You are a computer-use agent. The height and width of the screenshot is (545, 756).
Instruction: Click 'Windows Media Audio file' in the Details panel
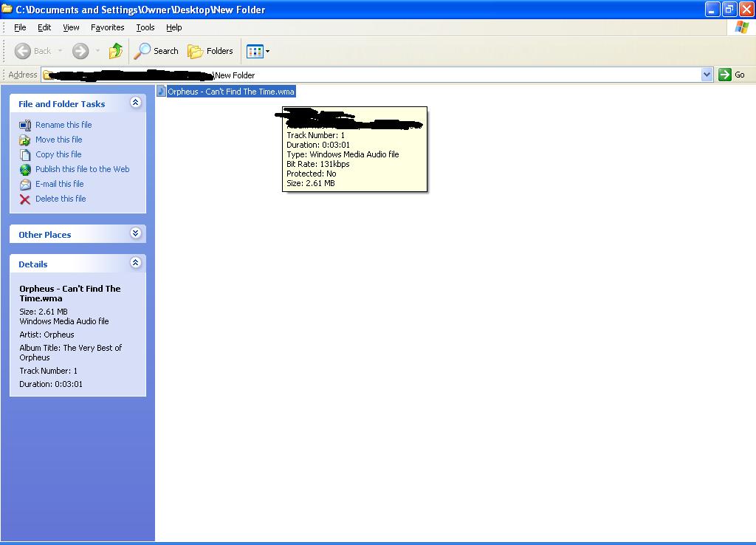point(64,321)
